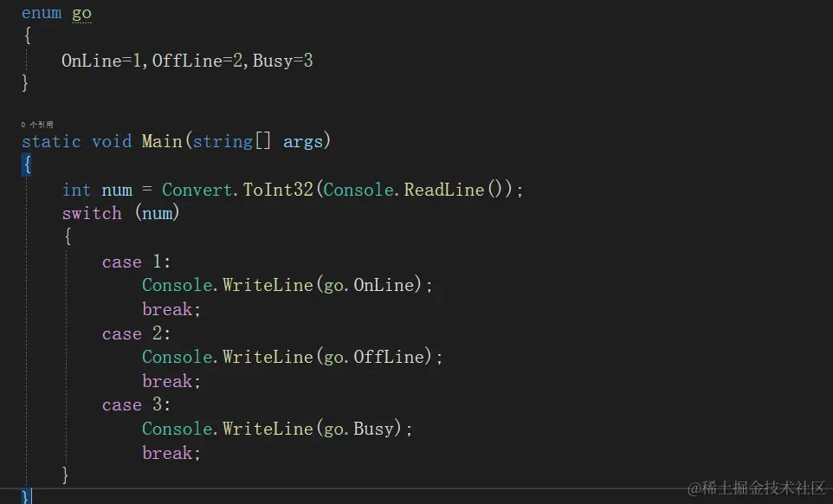The width and height of the screenshot is (833, 504).
Task: Click the 'case 3:' label
Action: point(136,405)
